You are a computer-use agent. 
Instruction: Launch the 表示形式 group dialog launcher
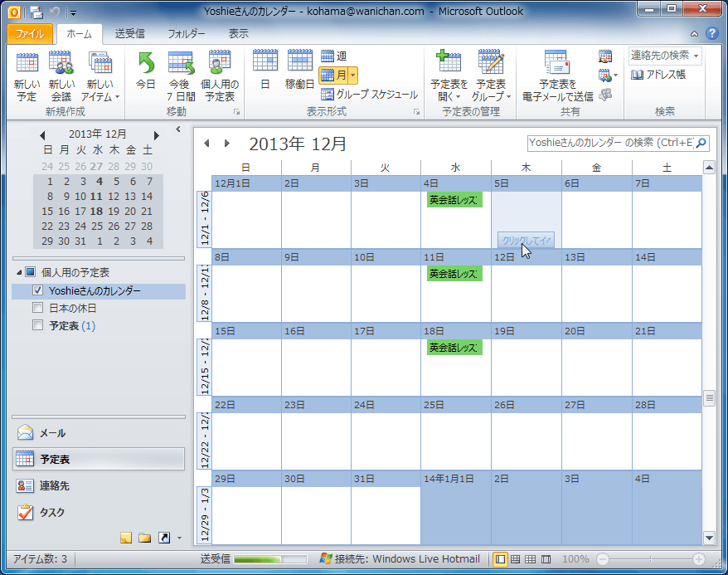(416, 111)
